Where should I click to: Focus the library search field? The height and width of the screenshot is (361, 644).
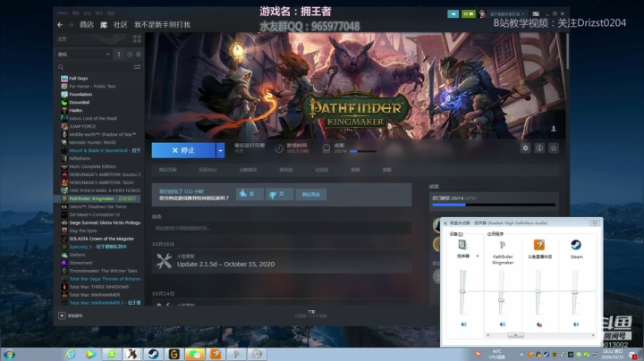(96, 67)
